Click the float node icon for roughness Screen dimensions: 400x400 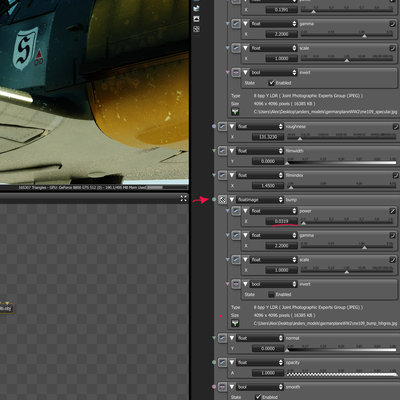coord(222,126)
